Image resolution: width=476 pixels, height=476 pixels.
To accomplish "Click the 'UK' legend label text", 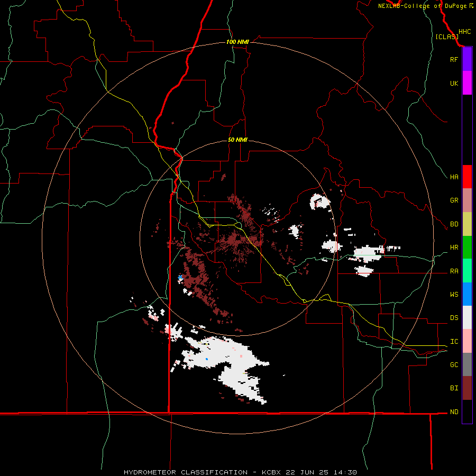I will 454,83.
